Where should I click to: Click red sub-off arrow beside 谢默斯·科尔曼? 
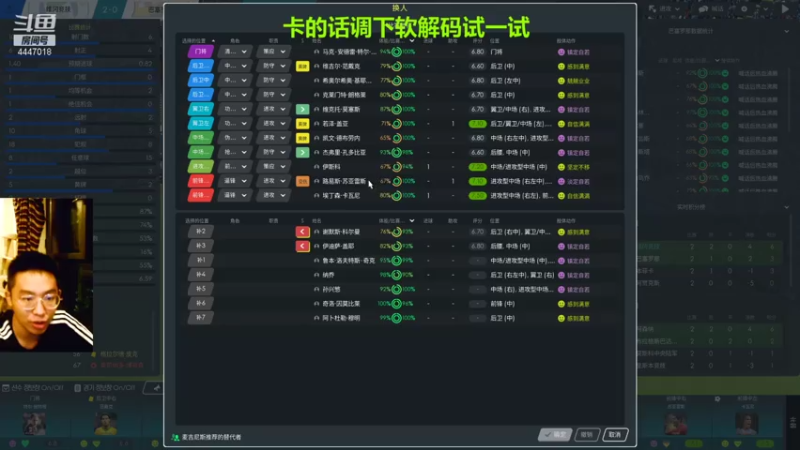[x=302, y=232]
